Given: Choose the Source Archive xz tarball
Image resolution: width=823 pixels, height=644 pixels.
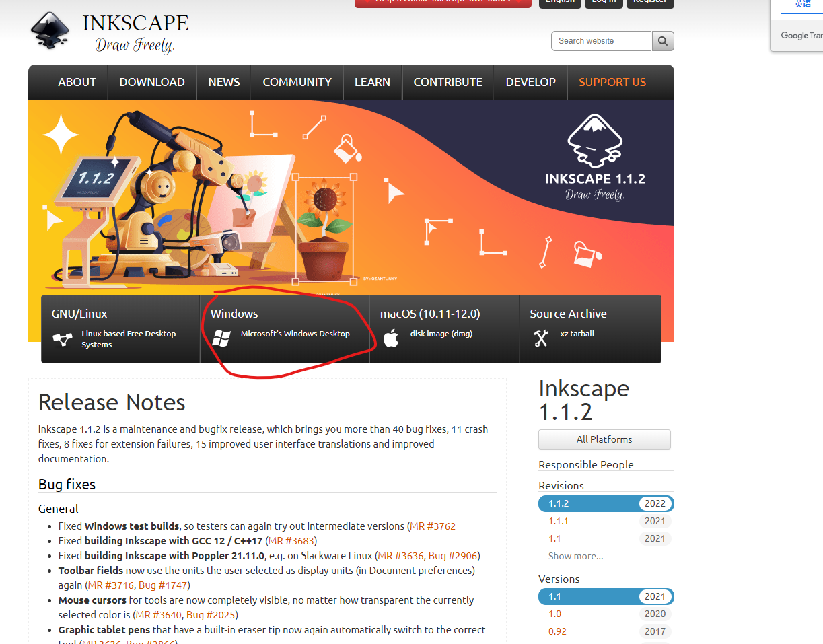Looking at the screenshot, I should [590, 329].
